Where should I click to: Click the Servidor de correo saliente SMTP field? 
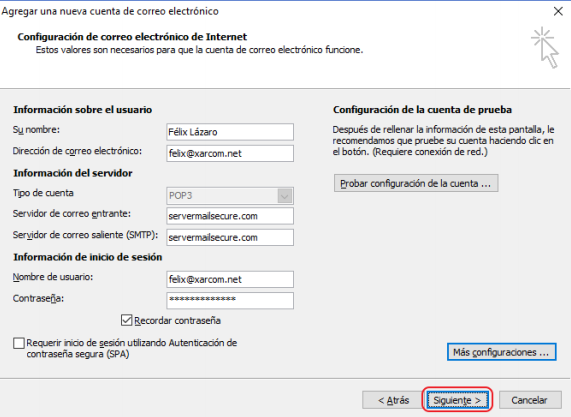pos(230,237)
